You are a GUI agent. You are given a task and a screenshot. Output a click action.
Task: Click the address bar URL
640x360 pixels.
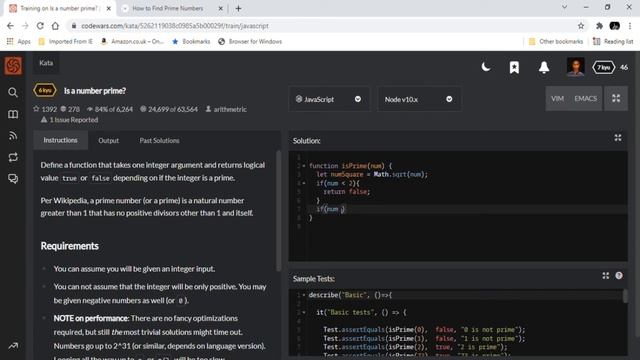click(175, 26)
